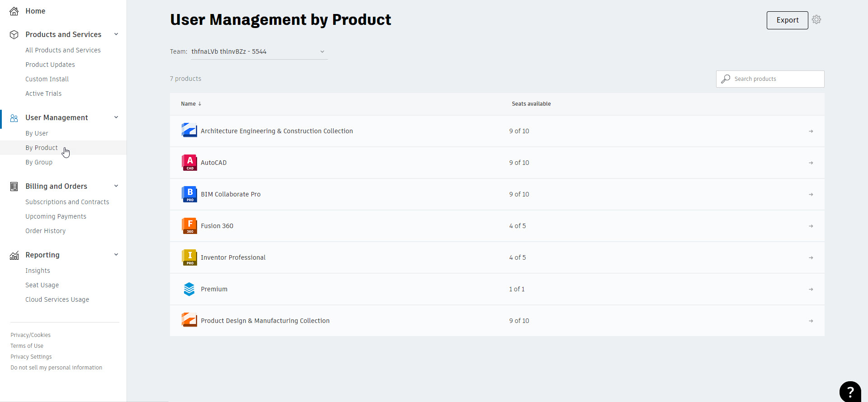868x402 pixels.
Task: Click the User Management people icon
Action: coord(14,118)
